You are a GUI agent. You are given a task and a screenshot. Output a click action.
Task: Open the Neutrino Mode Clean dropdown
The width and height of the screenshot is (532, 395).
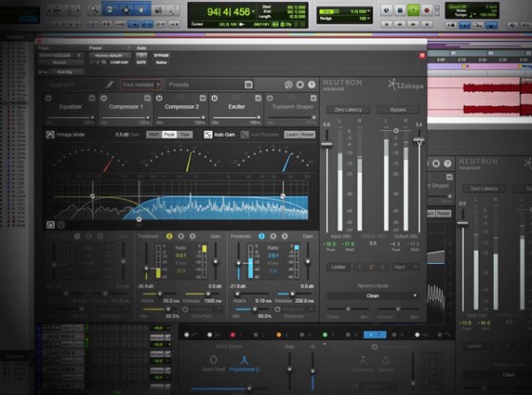click(x=372, y=295)
